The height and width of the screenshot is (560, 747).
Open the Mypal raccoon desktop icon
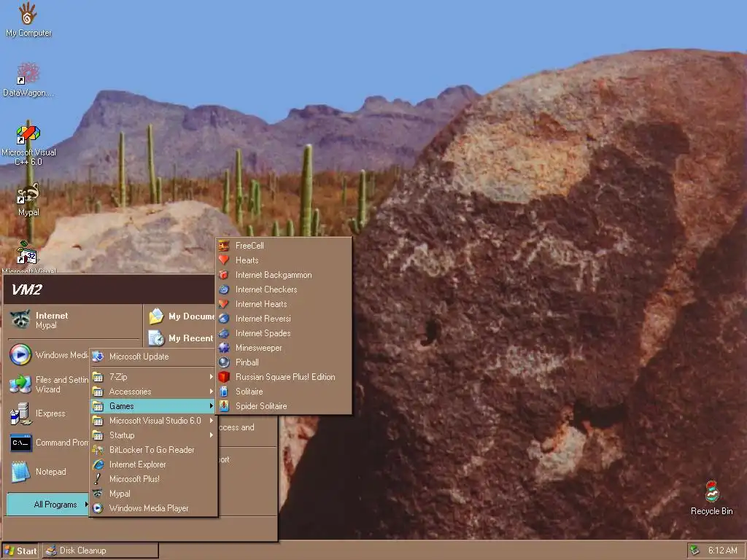[x=28, y=194]
